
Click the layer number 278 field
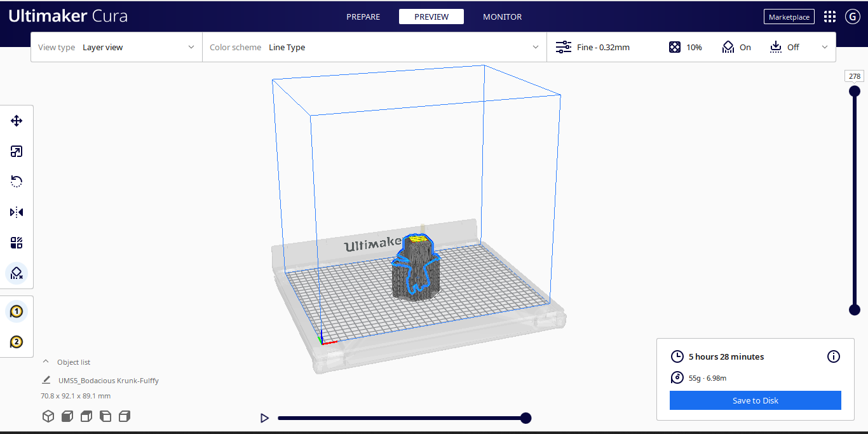click(855, 76)
